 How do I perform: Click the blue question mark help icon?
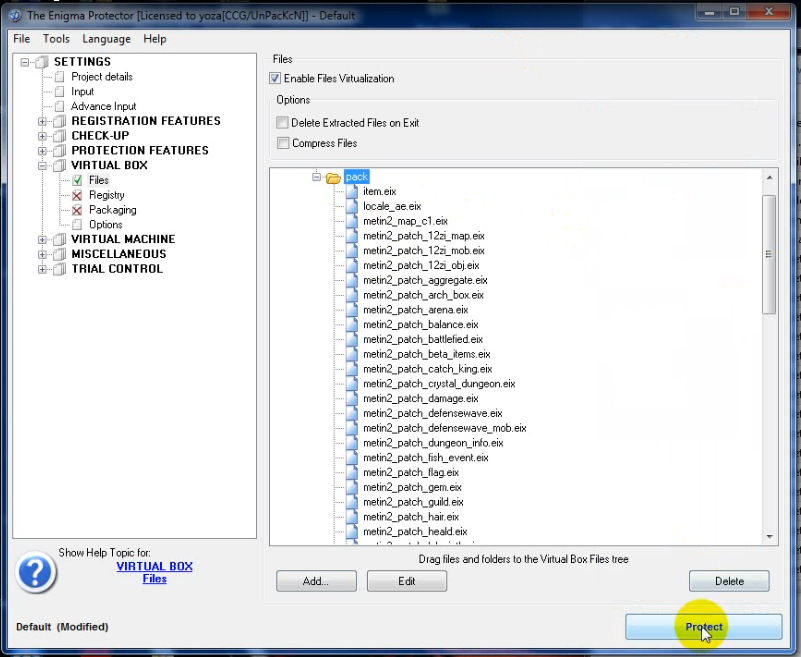click(35, 572)
